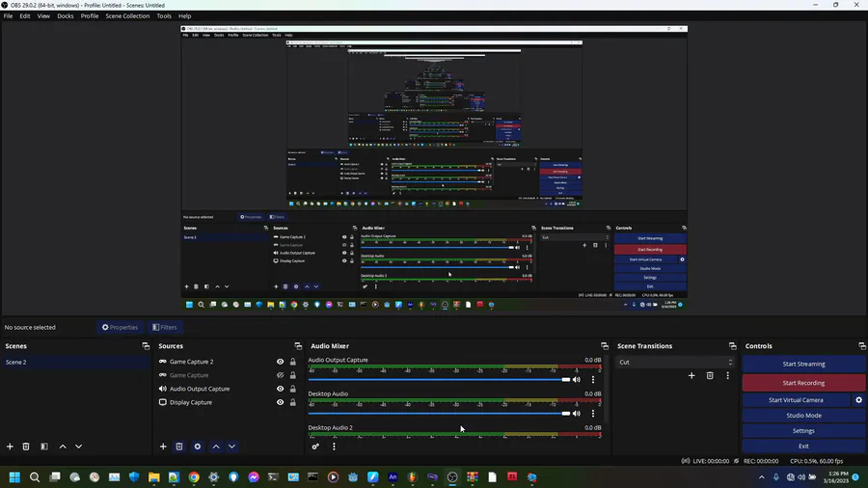Add a new source with plus icon

[x=163, y=447]
